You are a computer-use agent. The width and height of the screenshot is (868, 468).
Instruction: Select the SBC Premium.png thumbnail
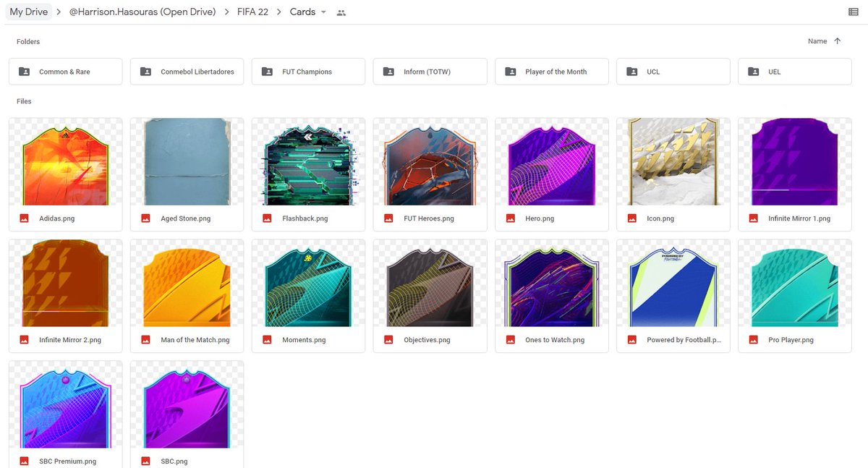[66, 404]
